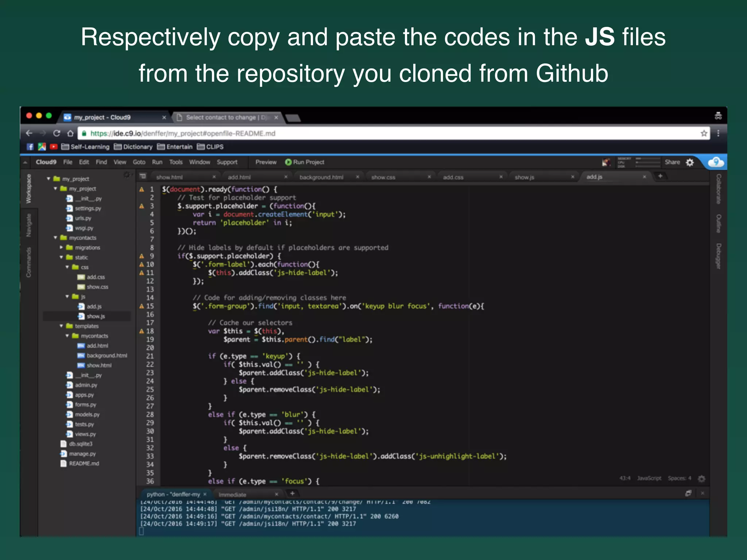This screenshot has width=747, height=560.
Task: Toggle the Workspace side panel
Action: pyautogui.click(x=29, y=188)
